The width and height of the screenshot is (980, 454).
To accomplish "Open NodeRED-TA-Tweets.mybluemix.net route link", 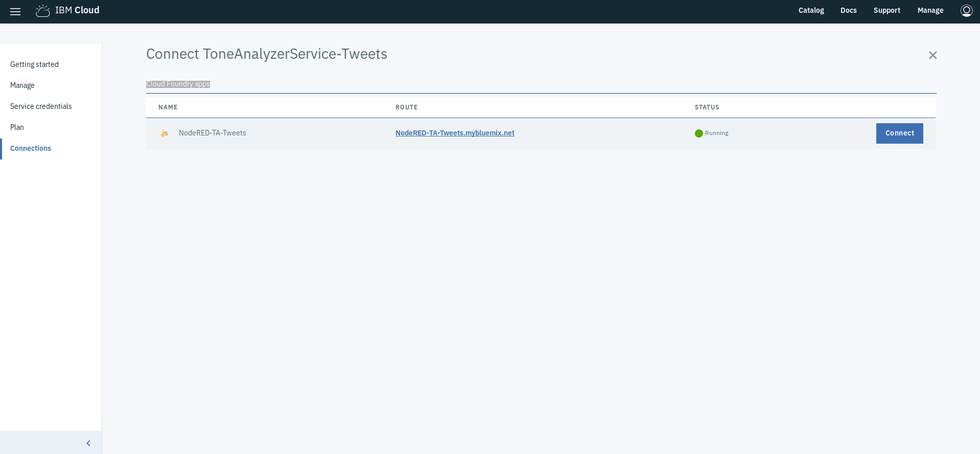I will click(x=455, y=133).
